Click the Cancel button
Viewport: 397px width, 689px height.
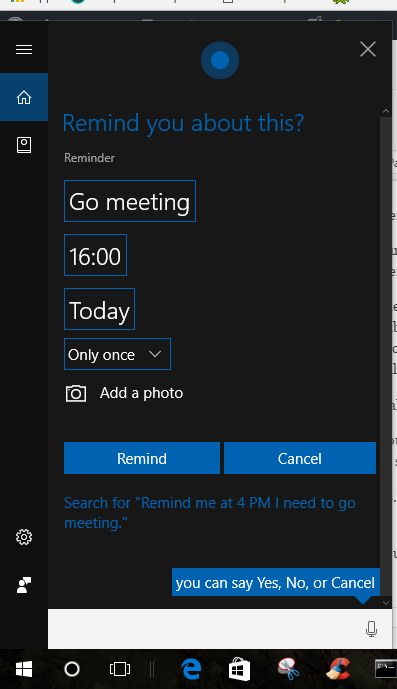point(300,458)
